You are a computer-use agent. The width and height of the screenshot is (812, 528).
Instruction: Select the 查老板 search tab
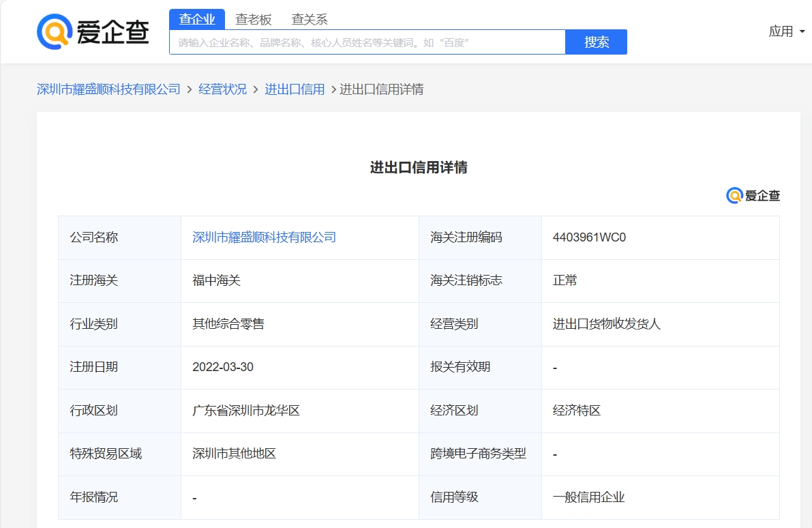pos(253,19)
